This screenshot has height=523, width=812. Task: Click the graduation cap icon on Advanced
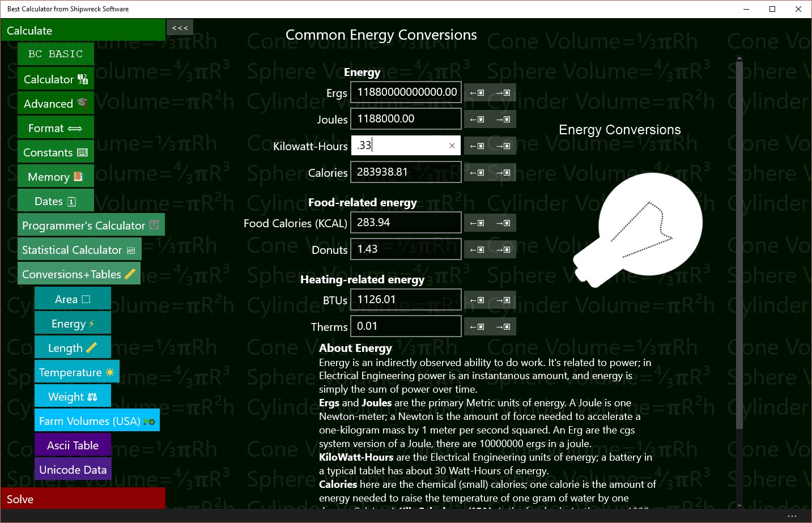(83, 103)
